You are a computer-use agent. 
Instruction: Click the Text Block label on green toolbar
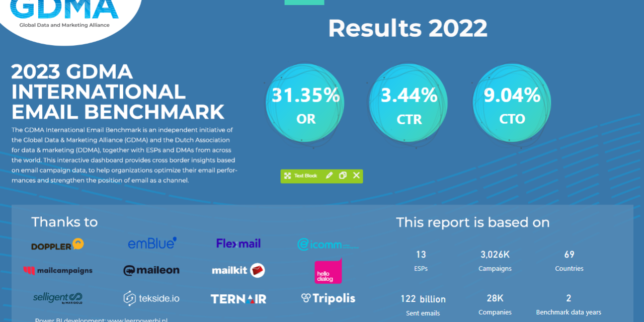306,176
